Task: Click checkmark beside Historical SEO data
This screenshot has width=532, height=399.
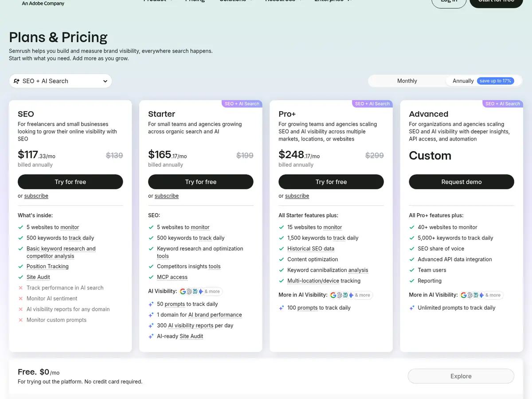Action: coord(281,249)
